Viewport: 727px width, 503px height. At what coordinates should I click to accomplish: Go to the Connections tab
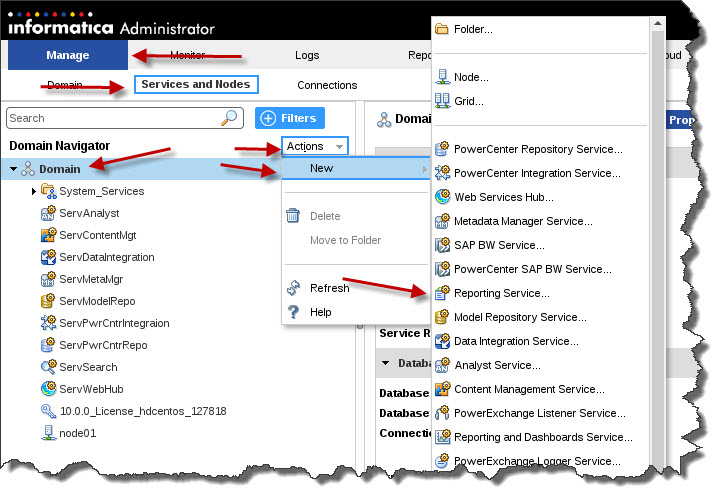click(327, 85)
